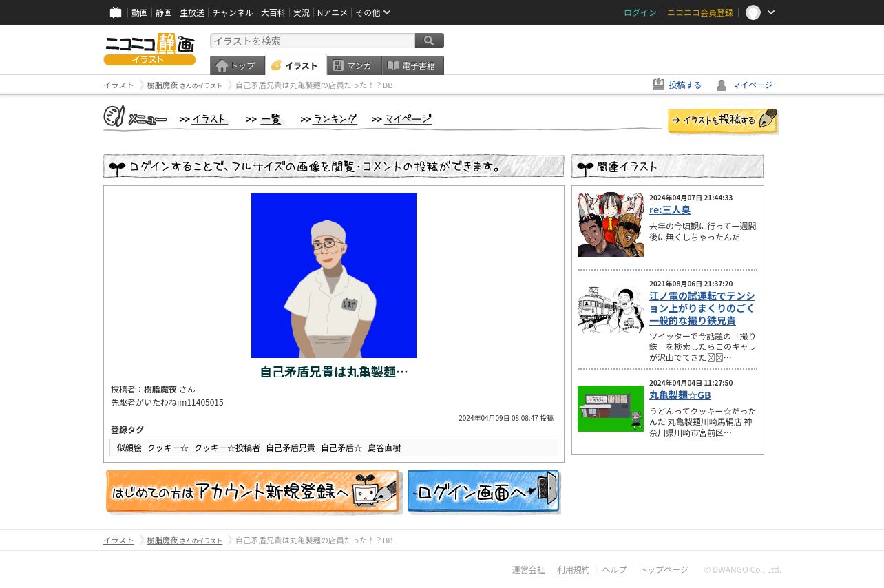Click the 自己矛盾兄貴 tag
884x588 pixels.
(x=291, y=448)
